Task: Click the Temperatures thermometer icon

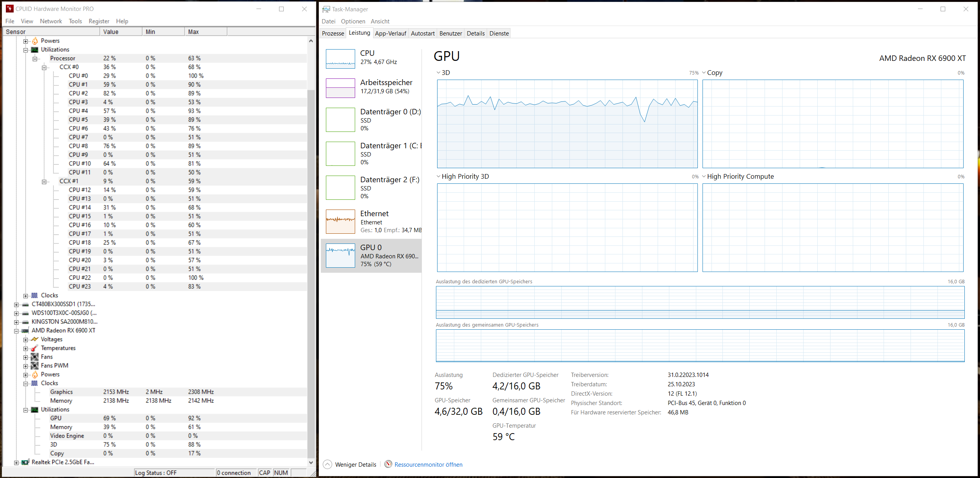Action: 35,348
